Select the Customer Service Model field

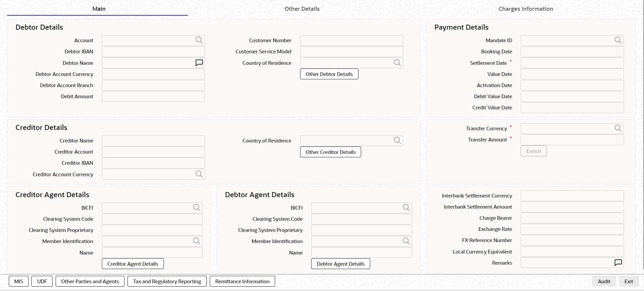tap(352, 52)
